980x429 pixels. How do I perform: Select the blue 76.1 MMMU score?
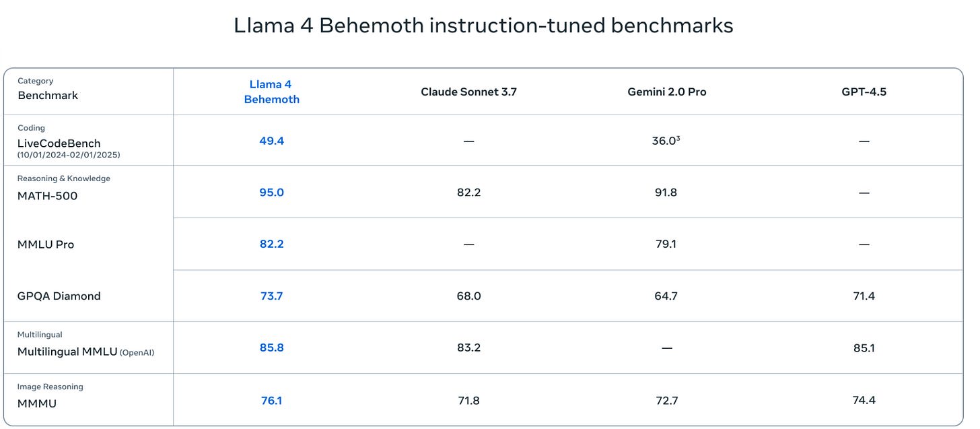click(271, 401)
